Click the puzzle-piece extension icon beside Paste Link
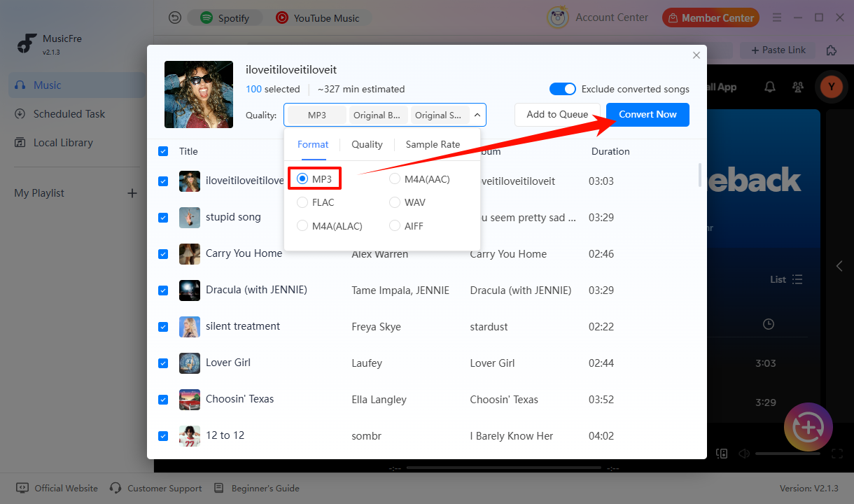Screen dimensions: 854x504 coord(832,50)
